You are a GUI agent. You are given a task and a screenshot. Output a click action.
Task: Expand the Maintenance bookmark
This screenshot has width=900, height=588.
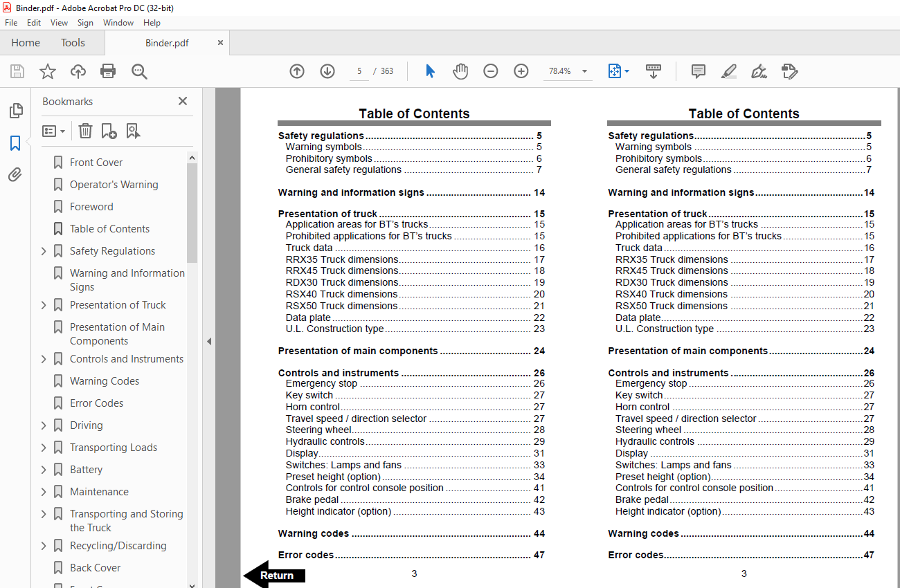(x=44, y=492)
